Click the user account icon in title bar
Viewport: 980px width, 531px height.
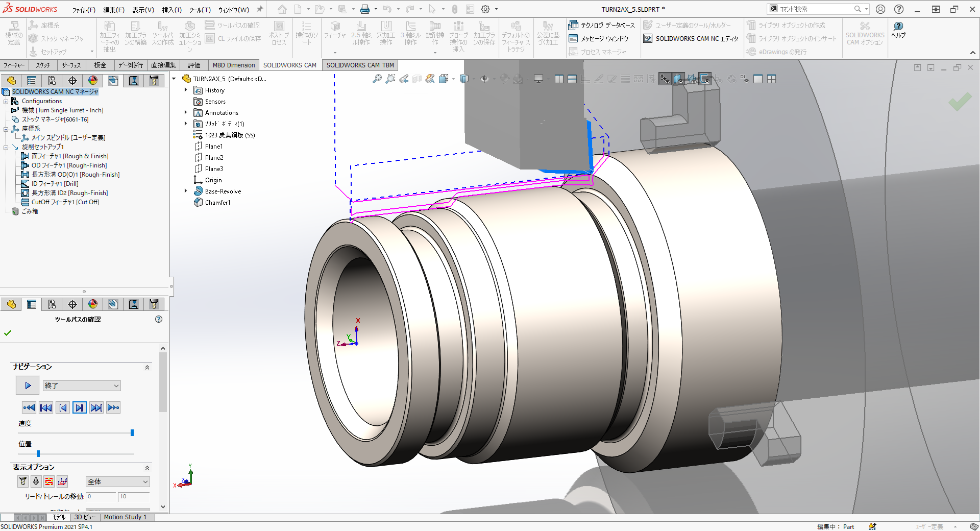[x=880, y=9]
